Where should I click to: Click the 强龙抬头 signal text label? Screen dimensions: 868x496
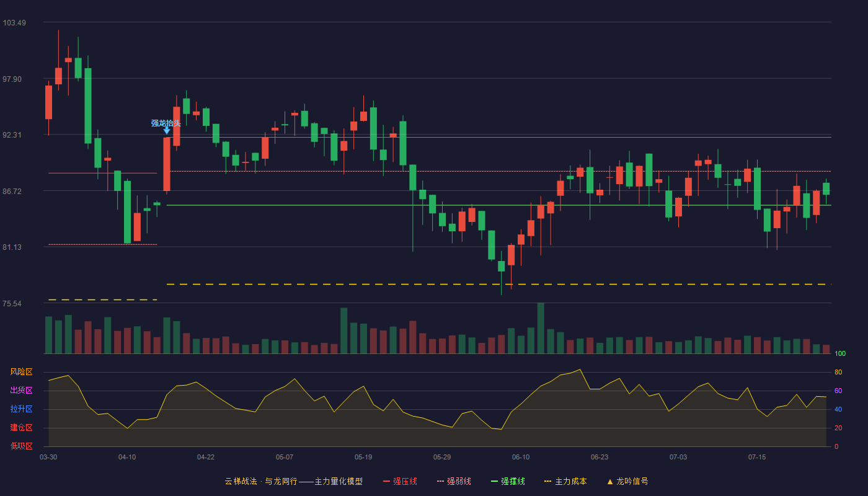(x=166, y=123)
